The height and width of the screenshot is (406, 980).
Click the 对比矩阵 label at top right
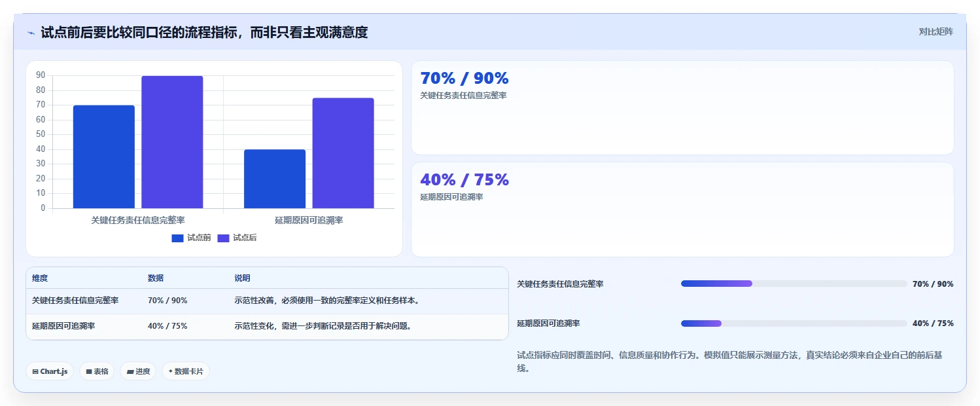click(x=936, y=31)
